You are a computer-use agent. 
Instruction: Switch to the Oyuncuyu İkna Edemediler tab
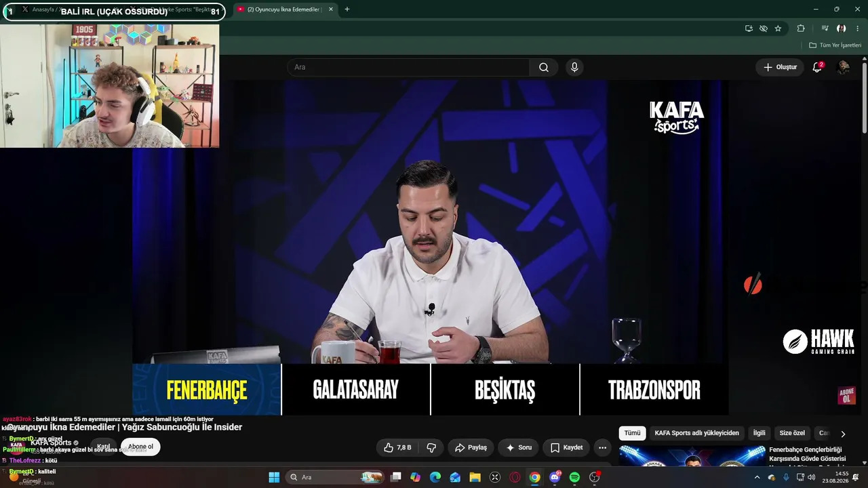click(284, 9)
